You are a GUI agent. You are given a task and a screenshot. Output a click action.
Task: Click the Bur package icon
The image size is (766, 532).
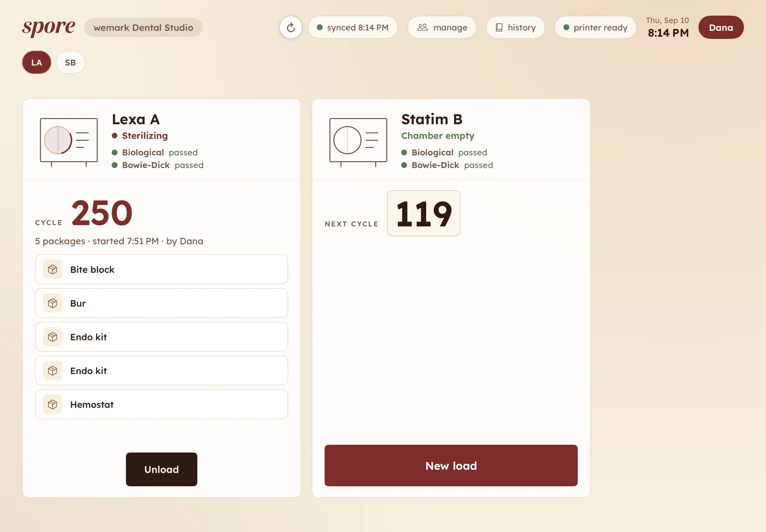(53, 303)
